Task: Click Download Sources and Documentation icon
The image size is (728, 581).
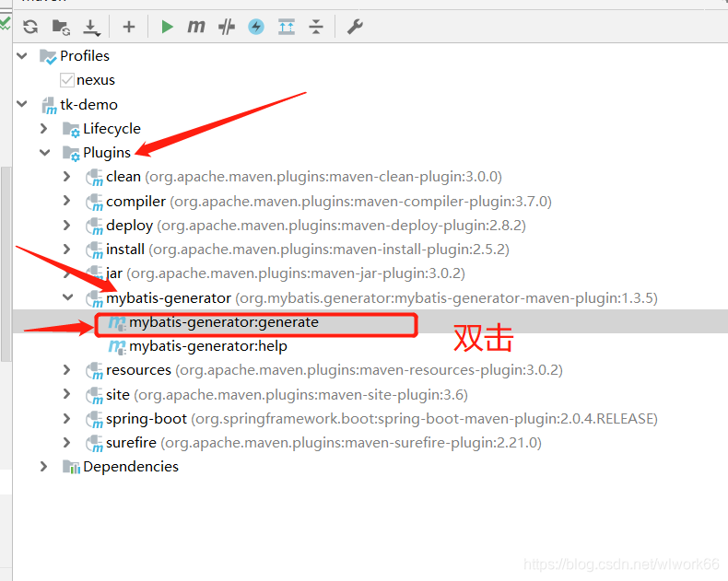Action: click(91, 28)
